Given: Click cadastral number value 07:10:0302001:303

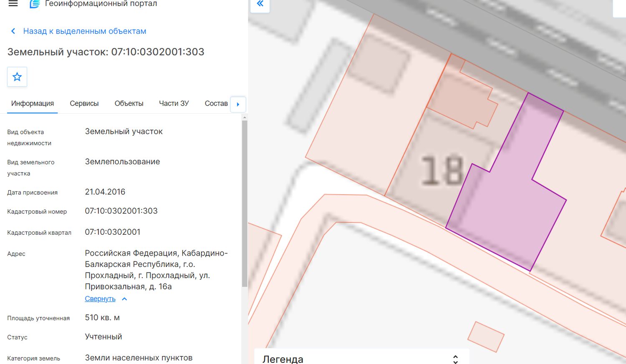Looking at the screenshot, I should point(121,211).
